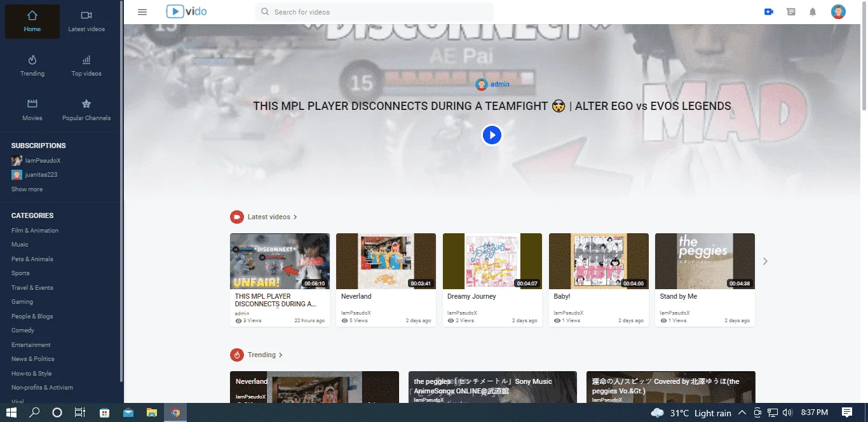Open Cortana from taskbar
The height and width of the screenshot is (422, 868).
(57, 412)
